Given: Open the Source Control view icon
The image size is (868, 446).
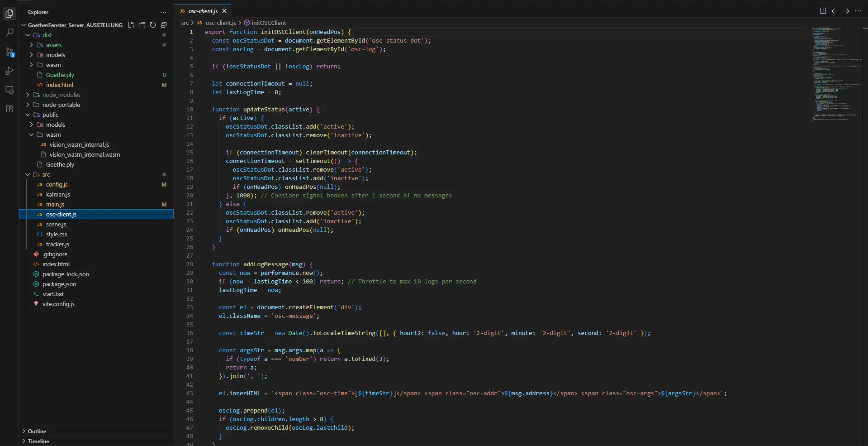Looking at the screenshot, I should [x=9, y=52].
